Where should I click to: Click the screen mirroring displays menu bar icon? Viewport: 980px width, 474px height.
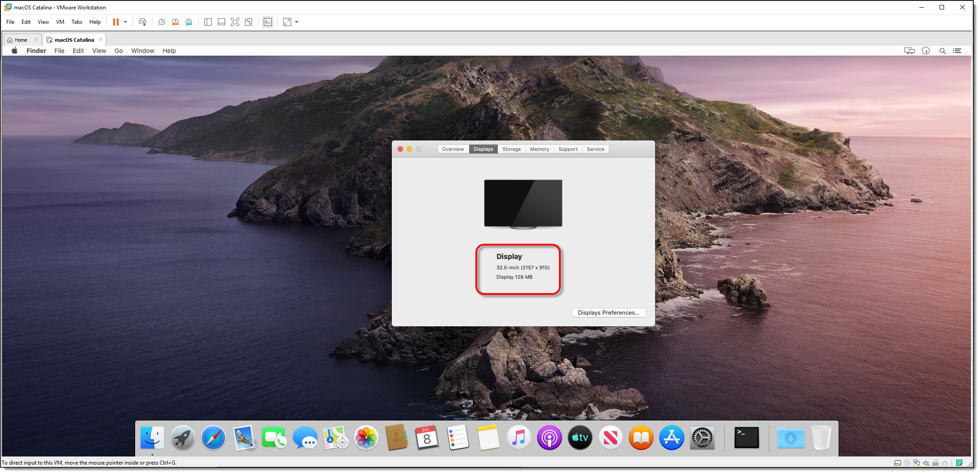(909, 51)
